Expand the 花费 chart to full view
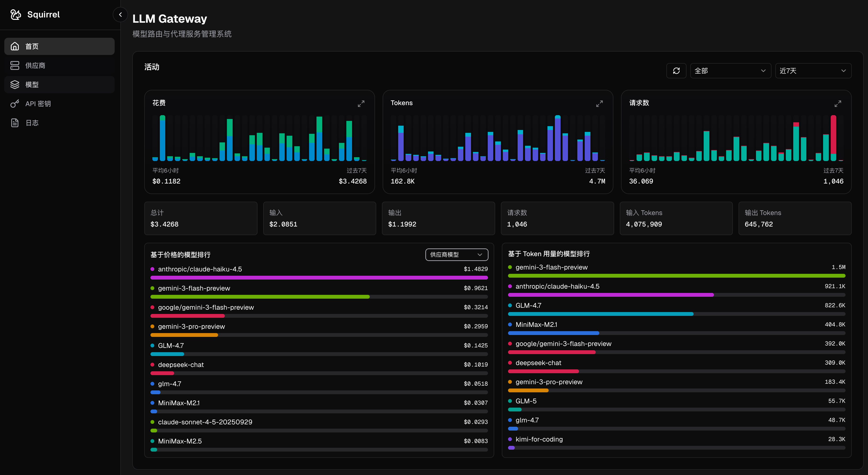868x475 pixels. coord(361,103)
